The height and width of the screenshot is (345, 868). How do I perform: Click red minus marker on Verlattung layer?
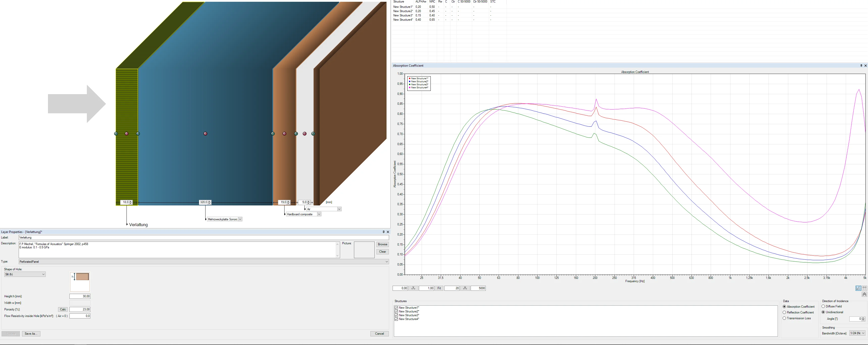(x=127, y=134)
